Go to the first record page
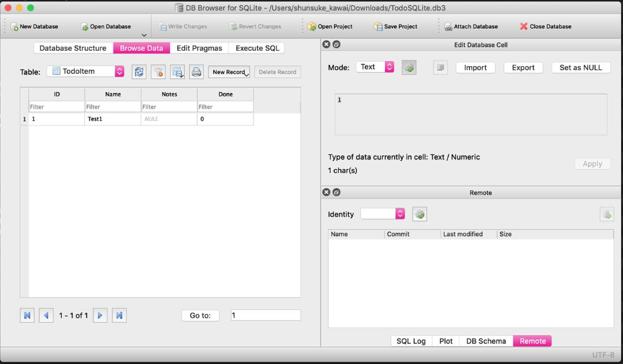This screenshot has height=364, width=623. [x=27, y=316]
